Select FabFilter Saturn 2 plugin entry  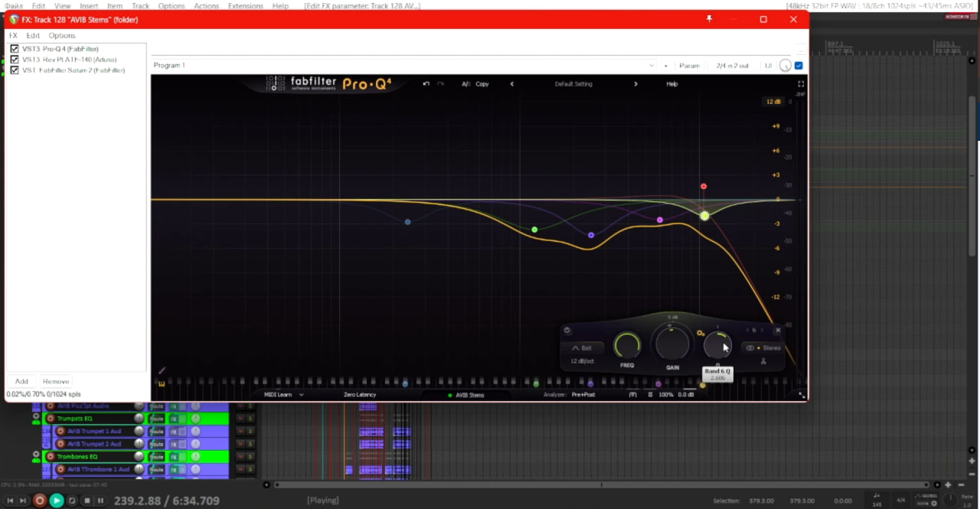click(73, 70)
